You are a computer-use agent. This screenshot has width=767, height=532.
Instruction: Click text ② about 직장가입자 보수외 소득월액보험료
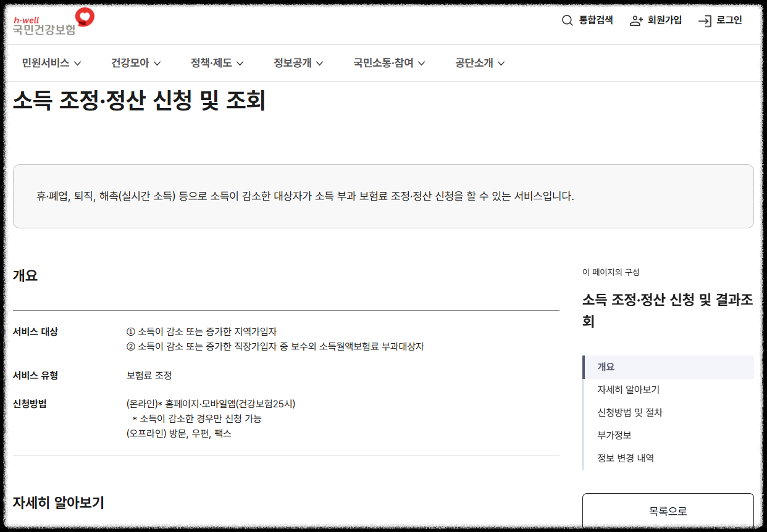pos(275,346)
